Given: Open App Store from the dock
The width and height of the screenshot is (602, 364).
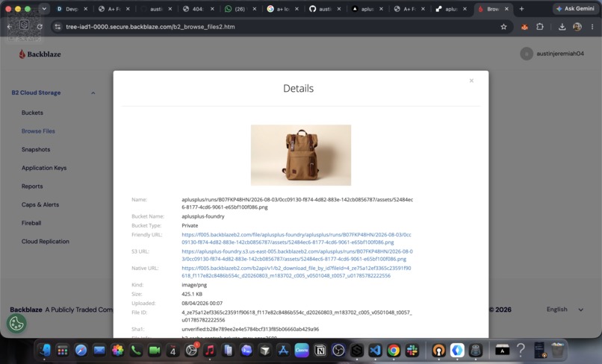Looking at the screenshot, I should point(283,350).
